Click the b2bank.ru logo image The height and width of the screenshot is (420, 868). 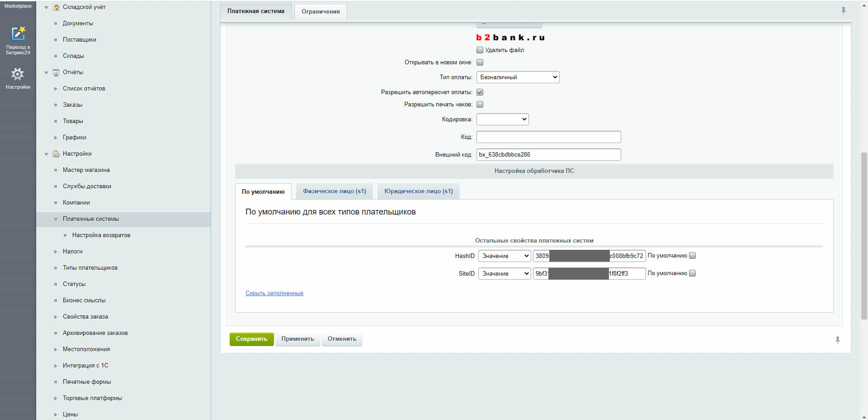(510, 38)
